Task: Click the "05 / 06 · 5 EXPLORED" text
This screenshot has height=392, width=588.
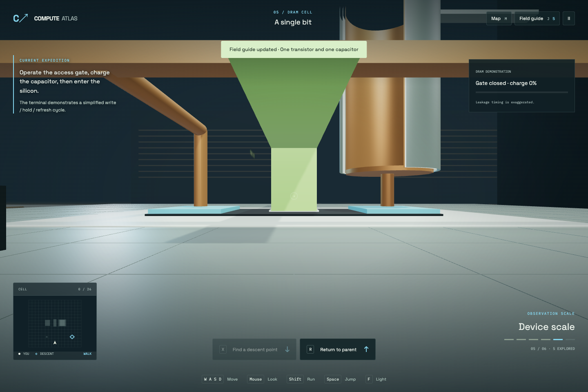Action: [x=553, y=349]
